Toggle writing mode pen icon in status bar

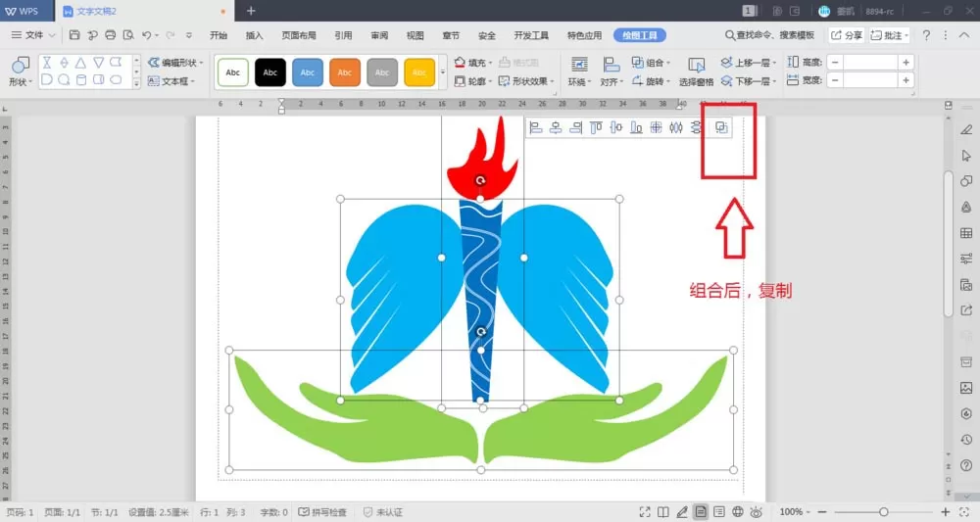[x=682, y=512]
